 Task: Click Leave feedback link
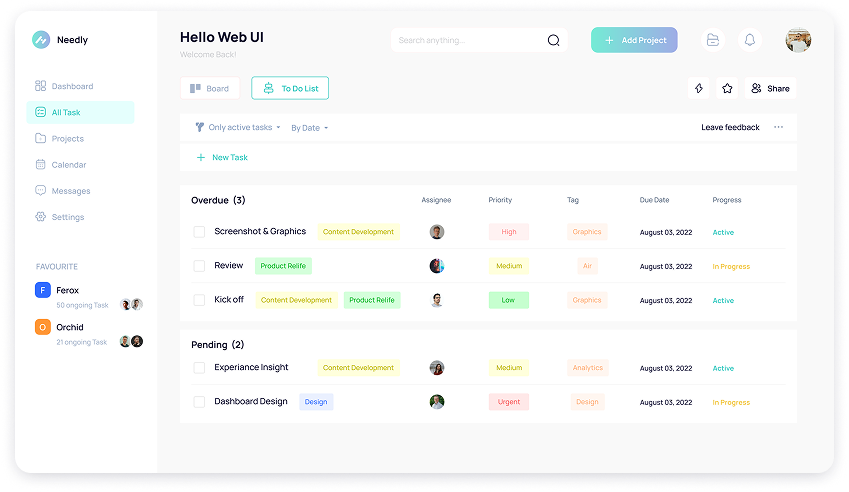(730, 127)
